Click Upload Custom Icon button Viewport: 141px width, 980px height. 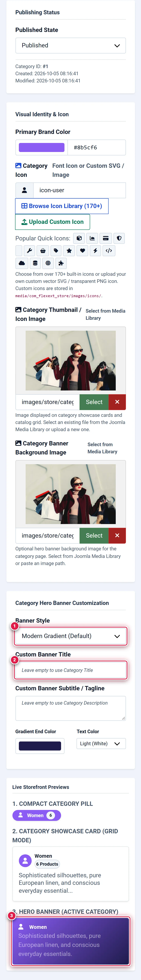click(53, 222)
